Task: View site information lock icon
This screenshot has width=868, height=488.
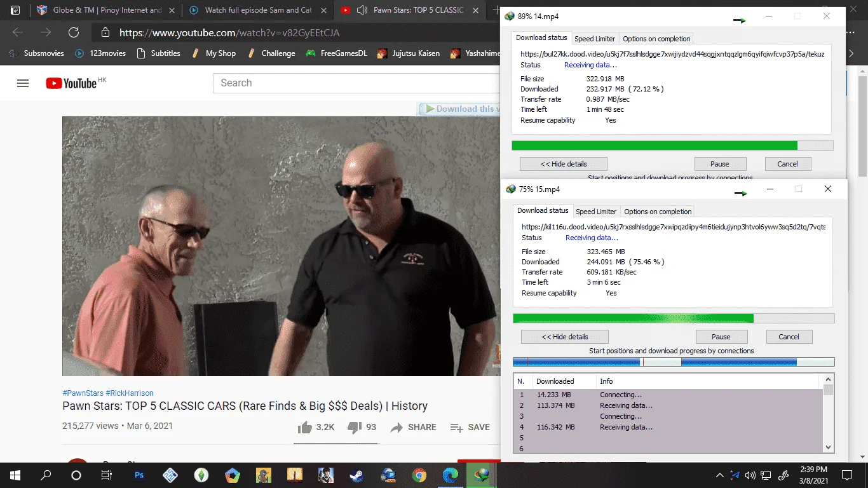Action: click(105, 32)
